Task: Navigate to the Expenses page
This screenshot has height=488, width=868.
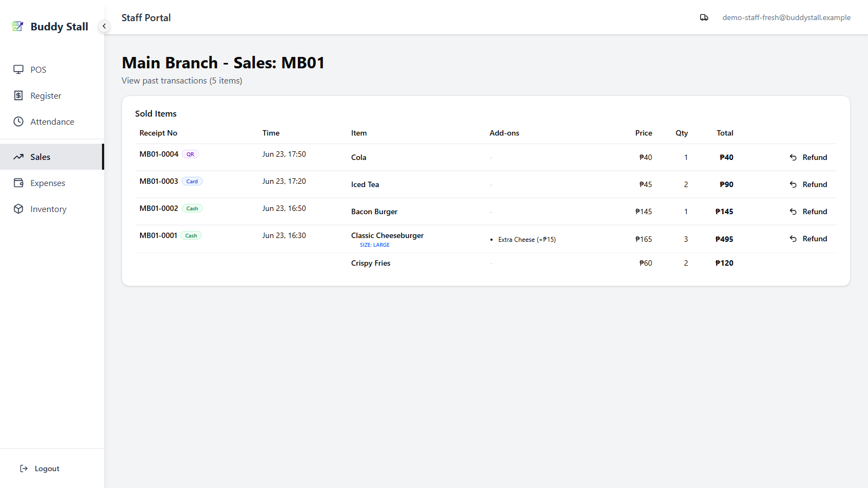Action: tap(52, 183)
